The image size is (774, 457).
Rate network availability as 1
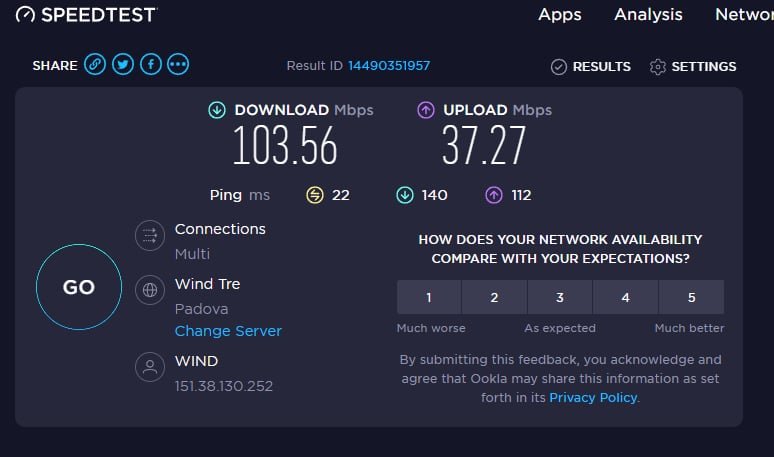(429, 297)
